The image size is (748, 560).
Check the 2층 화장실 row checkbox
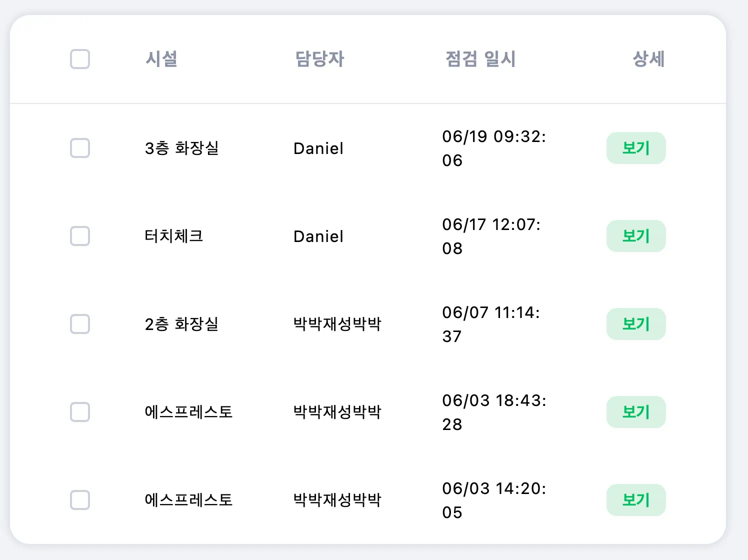[x=80, y=324]
